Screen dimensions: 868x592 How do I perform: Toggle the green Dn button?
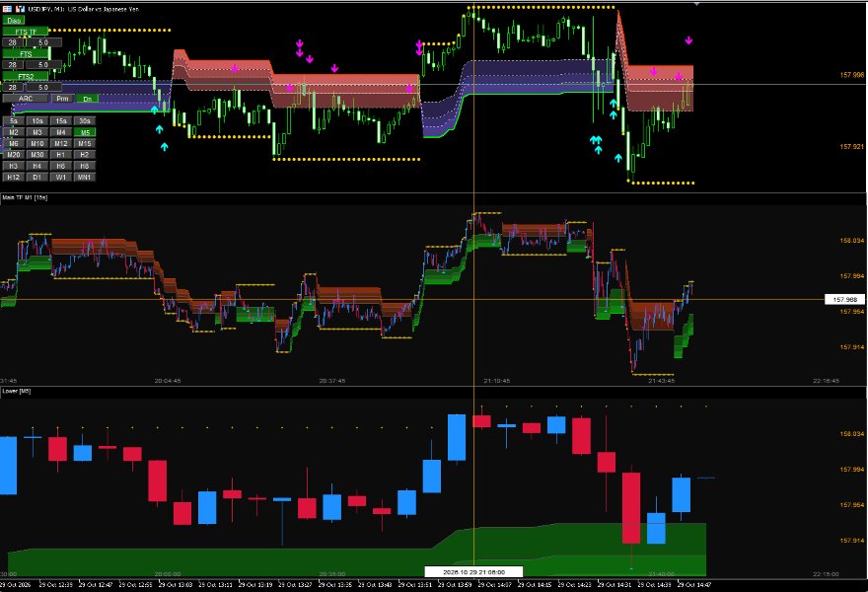(87, 99)
